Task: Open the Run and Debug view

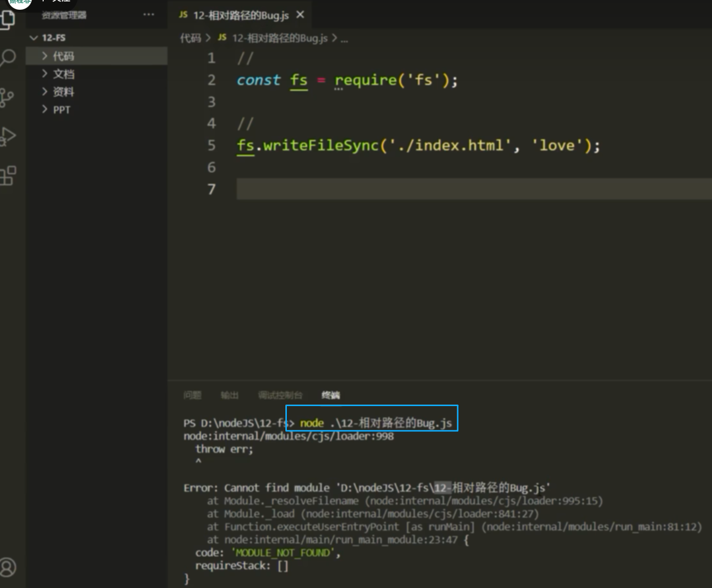Action: tap(8, 136)
